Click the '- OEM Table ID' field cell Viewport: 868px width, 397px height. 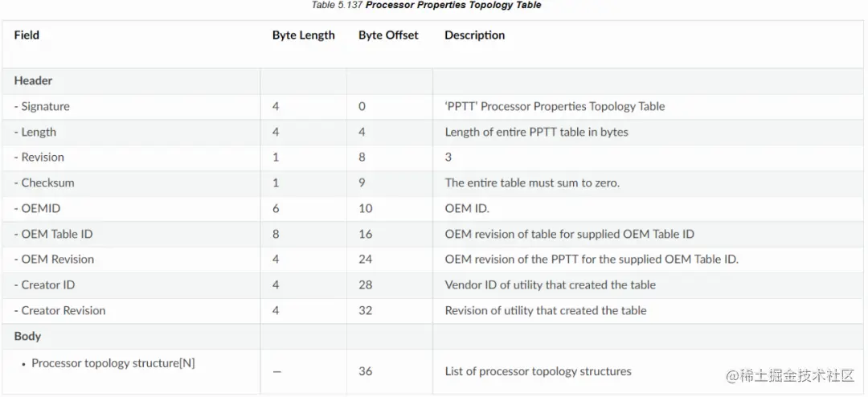point(53,234)
